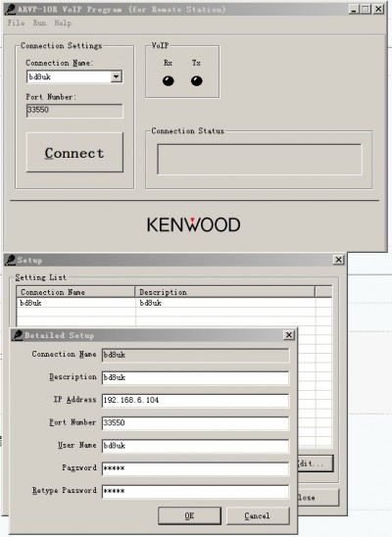The width and height of the screenshot is (392, 537).
Task: Open the Help menu
Action: [63, 23]
